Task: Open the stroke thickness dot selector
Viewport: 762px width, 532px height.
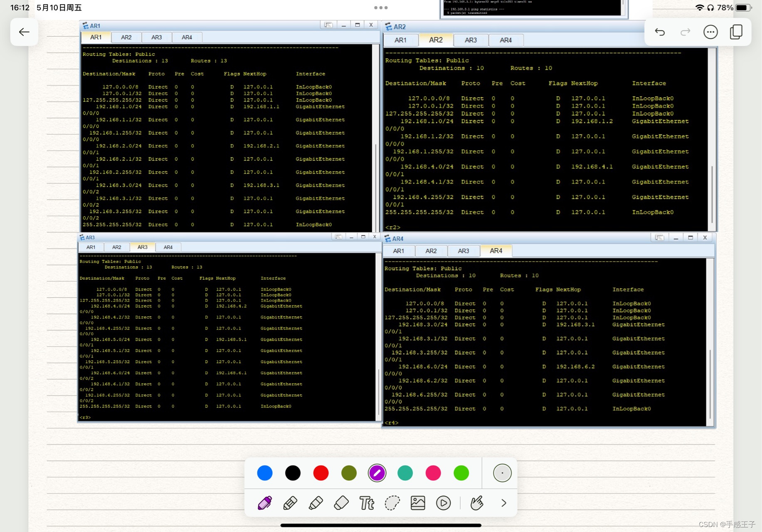Action: pos(502,473)
